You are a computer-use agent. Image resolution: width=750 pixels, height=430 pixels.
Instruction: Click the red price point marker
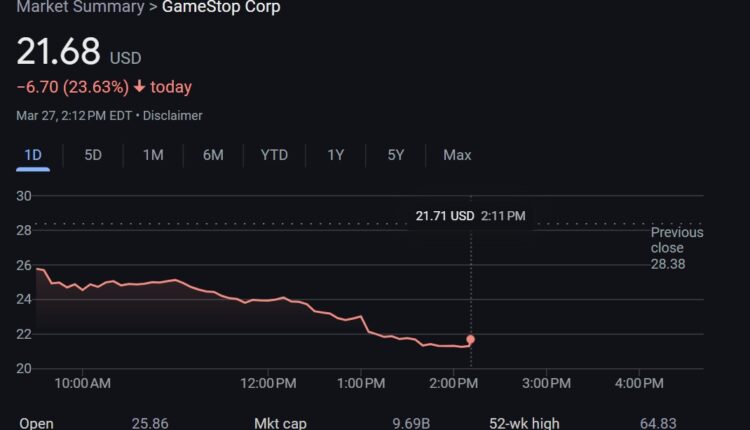click(470, 340)
